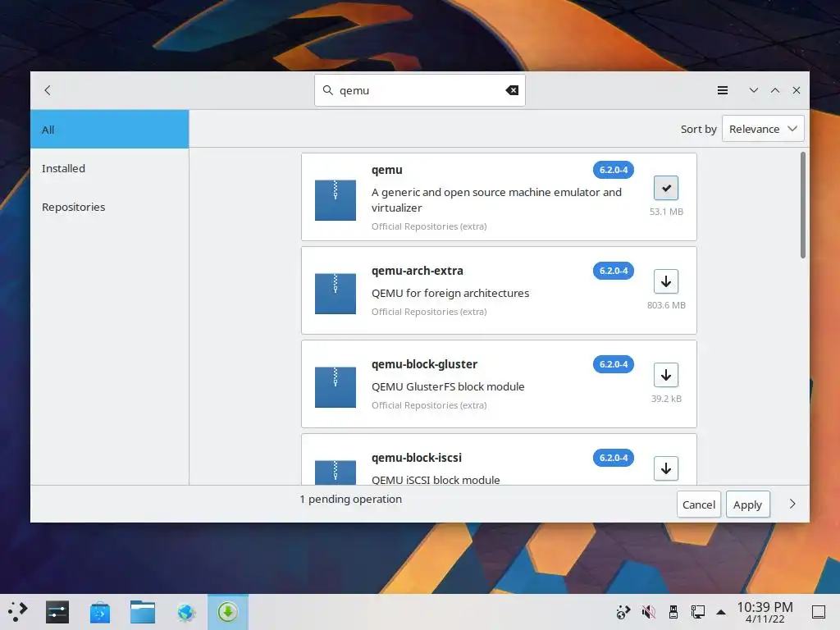Click qemu version badge 6.2.0-4

[614, 170]
